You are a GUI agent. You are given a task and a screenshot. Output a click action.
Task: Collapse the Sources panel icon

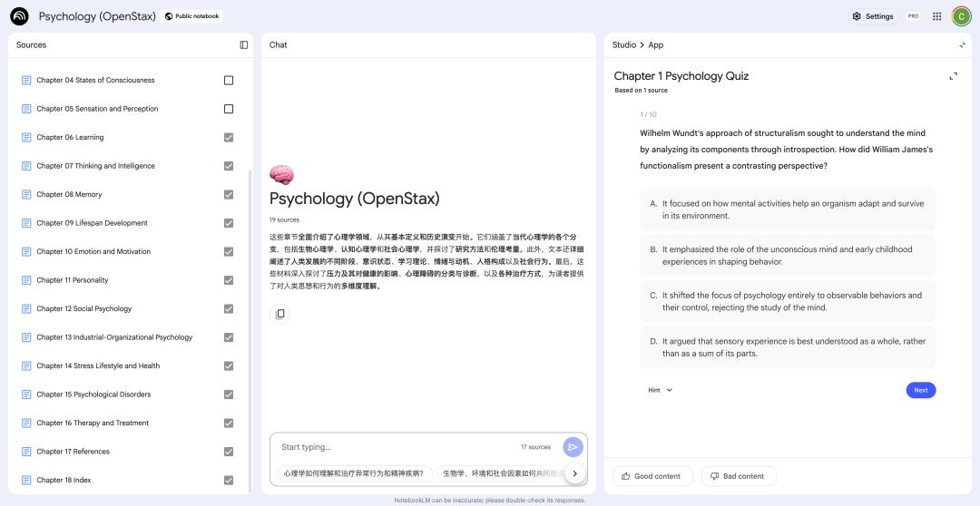pyautogui.click(x=244, y=45)
